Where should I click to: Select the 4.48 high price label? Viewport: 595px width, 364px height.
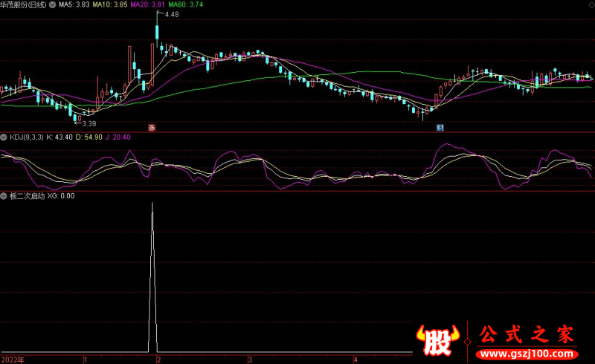(171, 15)
